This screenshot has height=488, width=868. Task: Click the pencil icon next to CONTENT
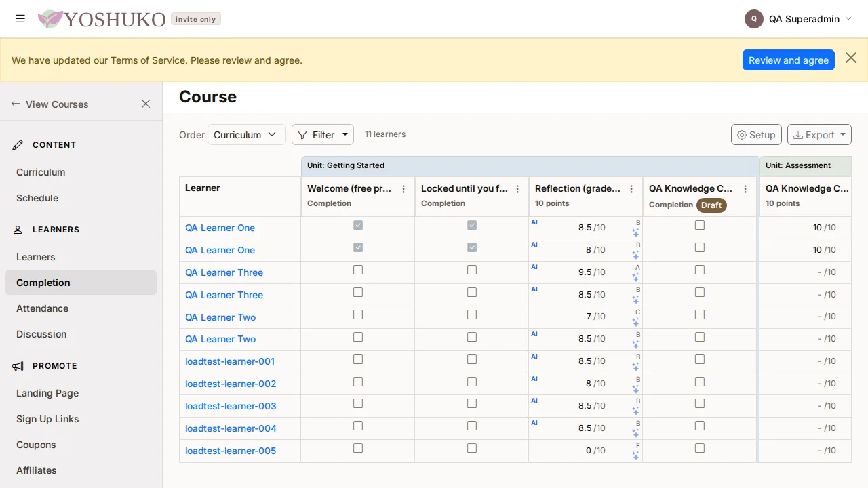click(18, 145)
